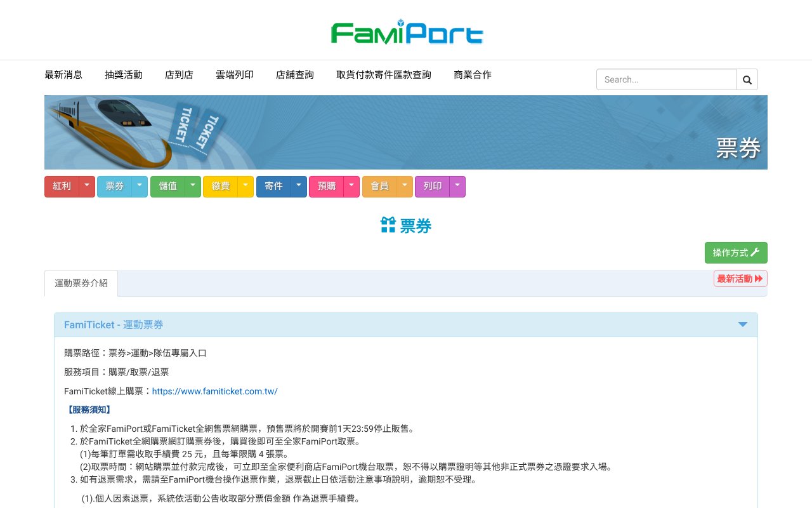Expand the 紅利 dropdown arrow
Viewport: 812px width, 508px height.
87,186
